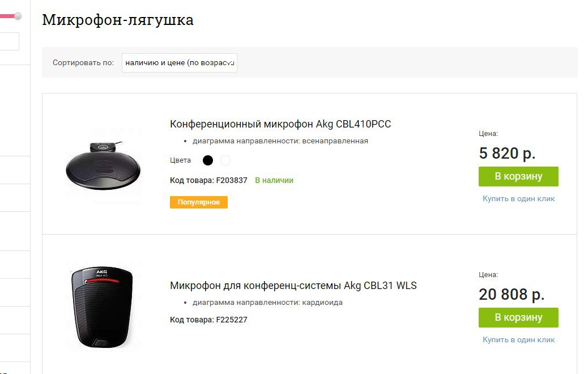The width and height of the screenshot is (588, 374).
Task: Click the orange Популярное badge
Action: tap(199, 202)
